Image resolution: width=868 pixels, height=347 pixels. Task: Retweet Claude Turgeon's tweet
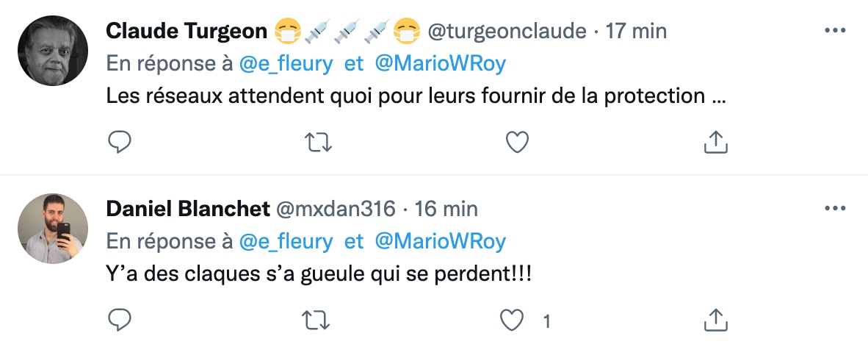(319, 143)
